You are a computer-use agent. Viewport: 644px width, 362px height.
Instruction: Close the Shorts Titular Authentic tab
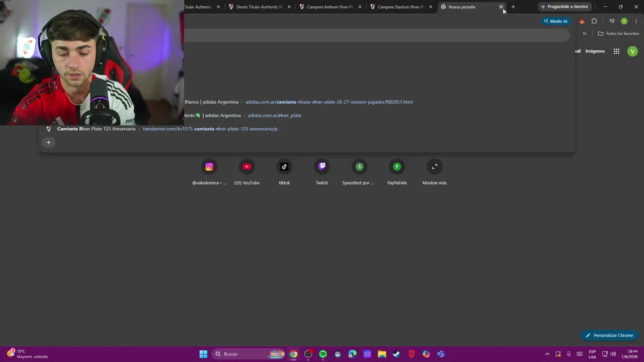(x=289, y=7)
